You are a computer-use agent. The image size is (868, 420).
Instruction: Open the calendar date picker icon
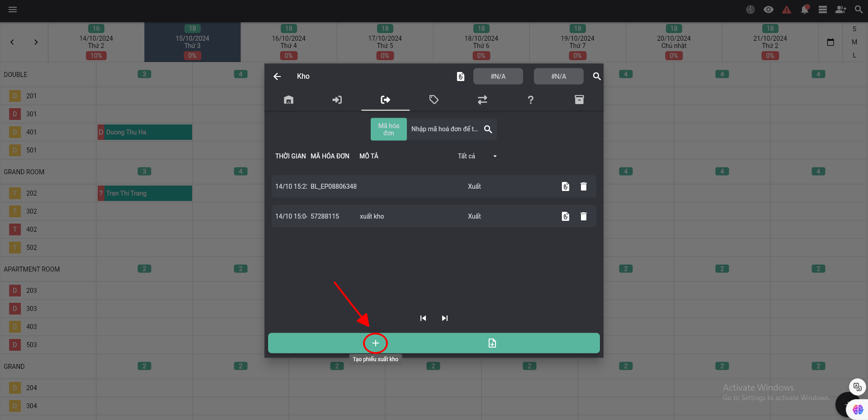tap(830, 42)
